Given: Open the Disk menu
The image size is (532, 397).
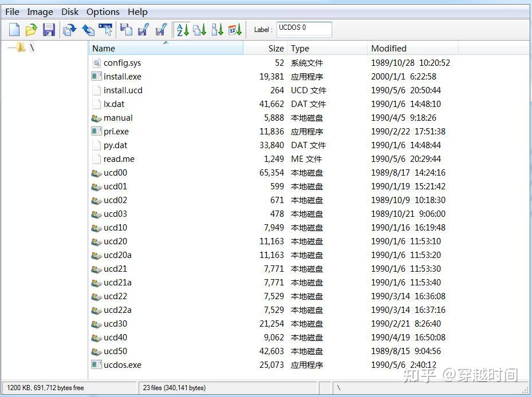Looking at the screenshot, I should pos(70,11).
